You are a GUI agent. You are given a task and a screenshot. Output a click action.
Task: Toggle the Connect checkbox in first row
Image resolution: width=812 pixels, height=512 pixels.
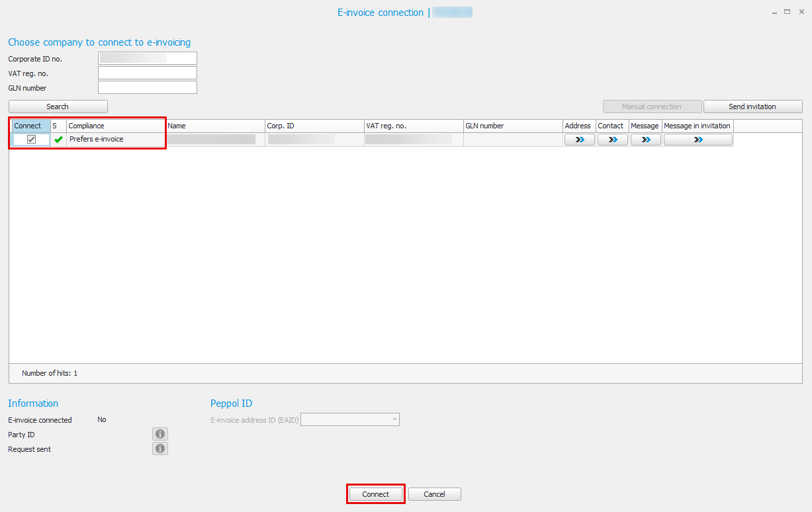pos(31,140)
